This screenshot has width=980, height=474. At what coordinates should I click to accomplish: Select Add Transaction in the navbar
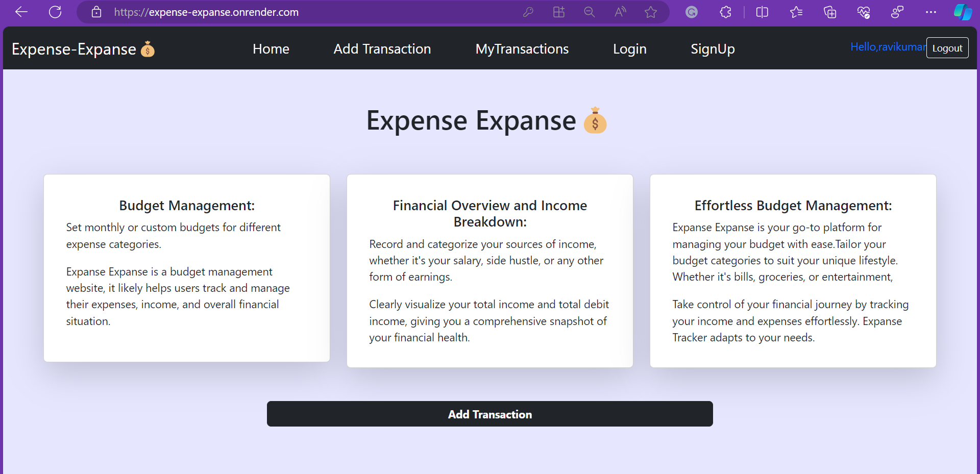point(382,49)
